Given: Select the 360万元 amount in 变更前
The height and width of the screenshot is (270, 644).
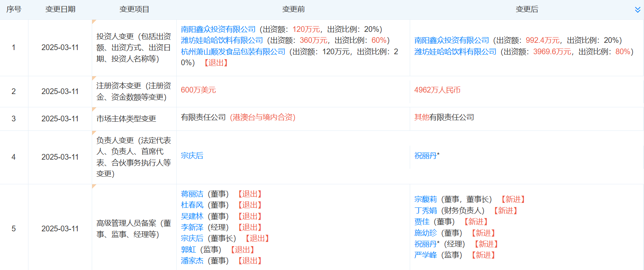Looking at the screenshot, I should click(313, 40).
